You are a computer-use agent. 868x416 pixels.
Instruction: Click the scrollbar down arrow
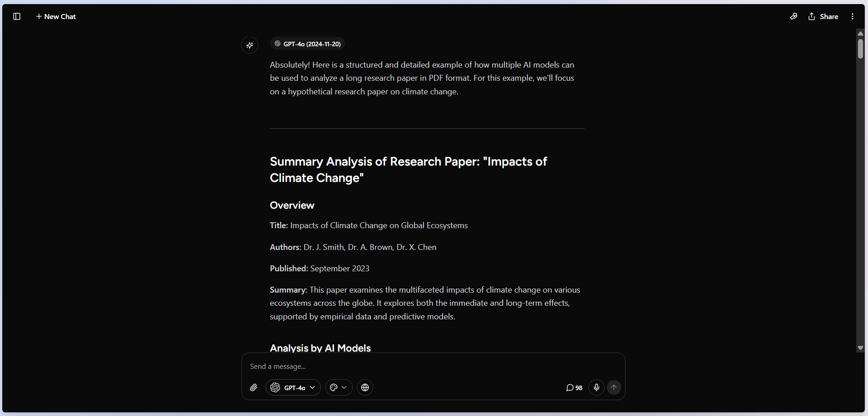pos(860,348)
